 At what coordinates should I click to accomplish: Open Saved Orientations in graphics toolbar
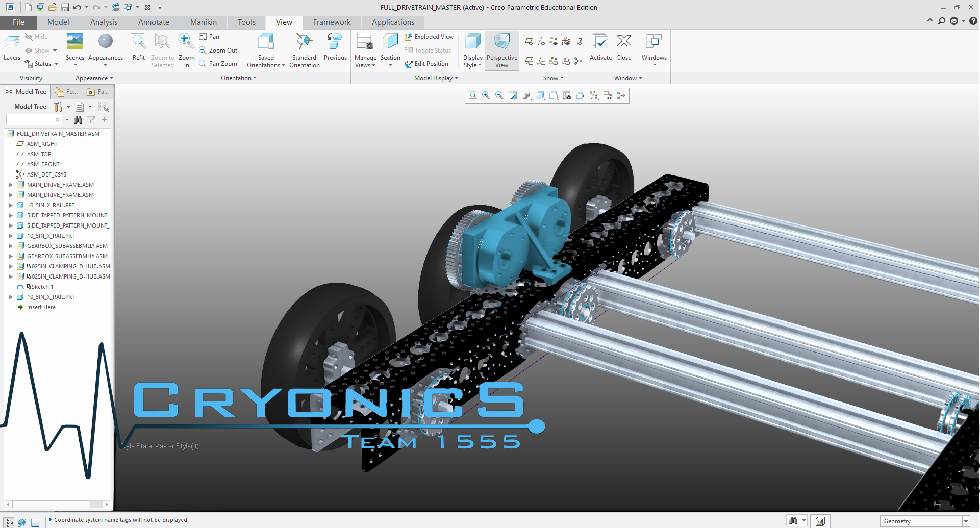(554, 96)
